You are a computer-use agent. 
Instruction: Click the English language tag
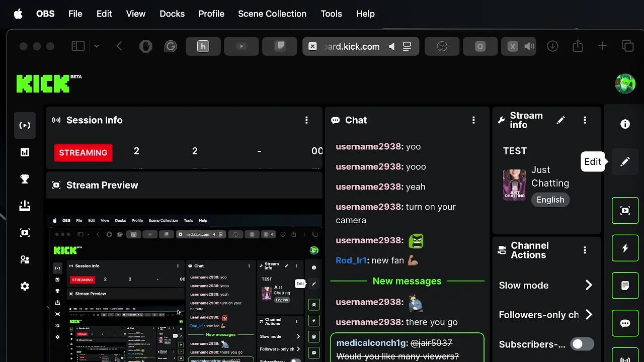[x=550, y=200]
